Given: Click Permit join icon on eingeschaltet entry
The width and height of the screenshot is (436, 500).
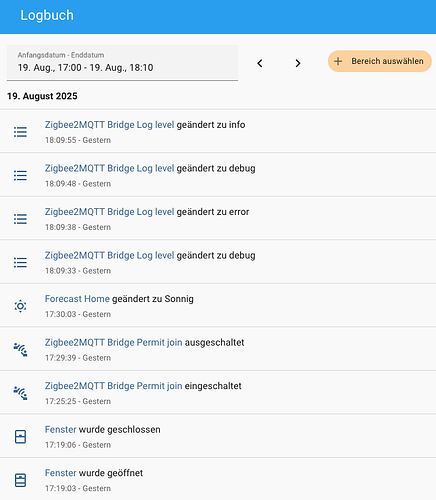Looking at the screenshot, I should pos(20,393).
